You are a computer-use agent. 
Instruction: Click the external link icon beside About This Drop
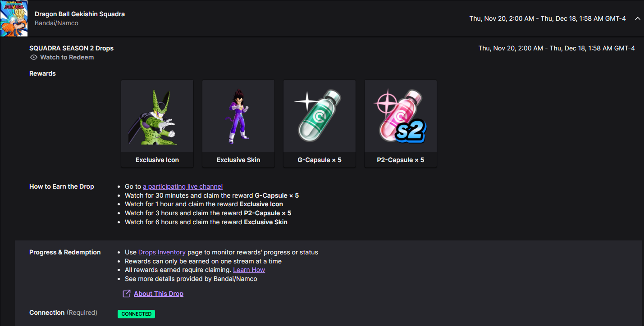coord(126,294)
